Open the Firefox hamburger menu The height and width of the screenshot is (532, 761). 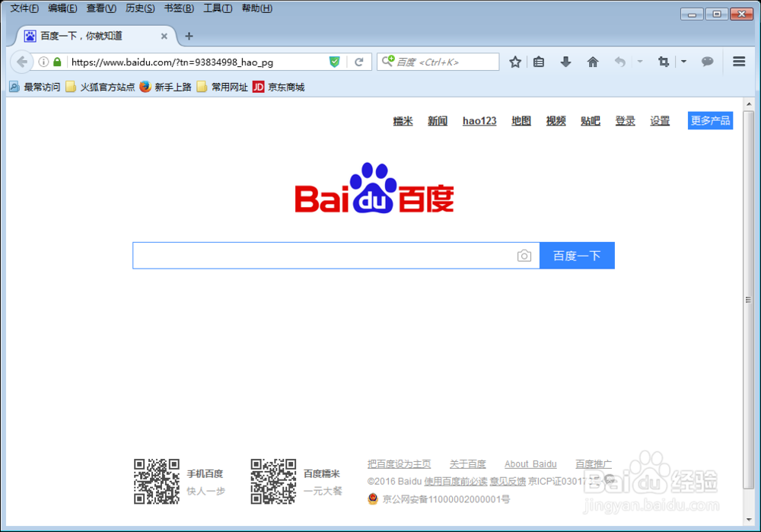(739, 62)
